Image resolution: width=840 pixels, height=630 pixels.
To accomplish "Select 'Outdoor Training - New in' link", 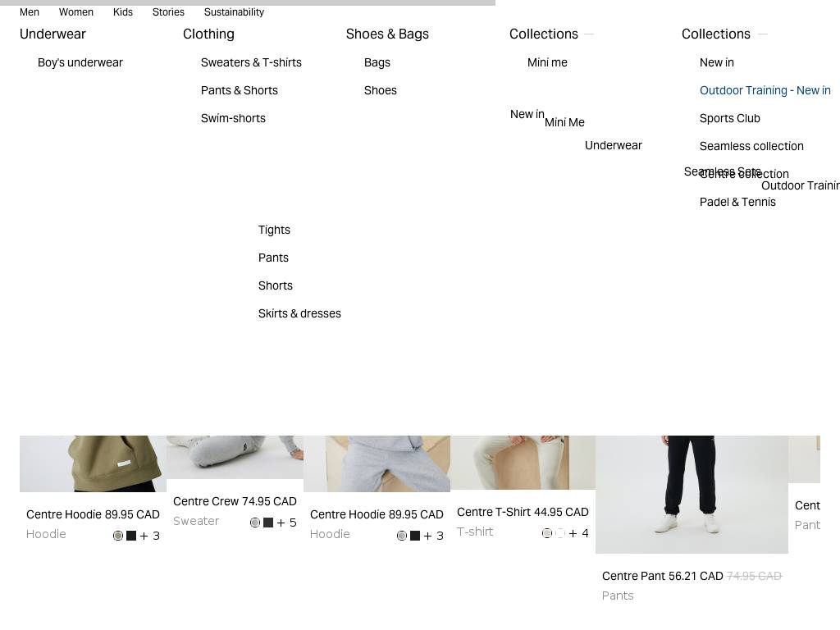I will point(765,90).
